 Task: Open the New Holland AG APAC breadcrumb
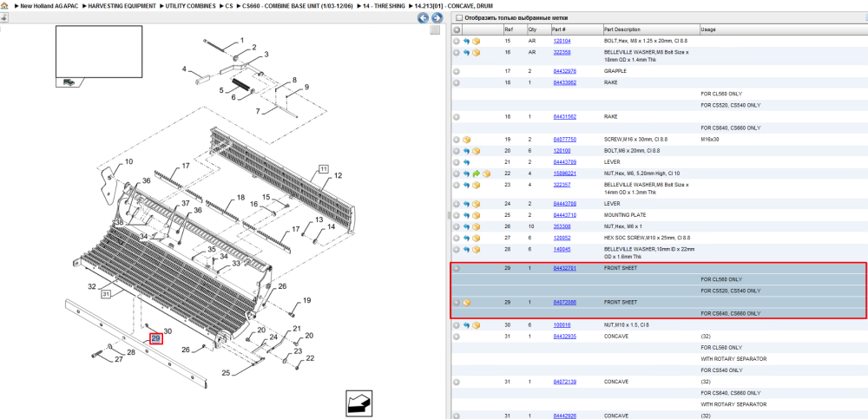pyautogui.click(x=49, y=5)
